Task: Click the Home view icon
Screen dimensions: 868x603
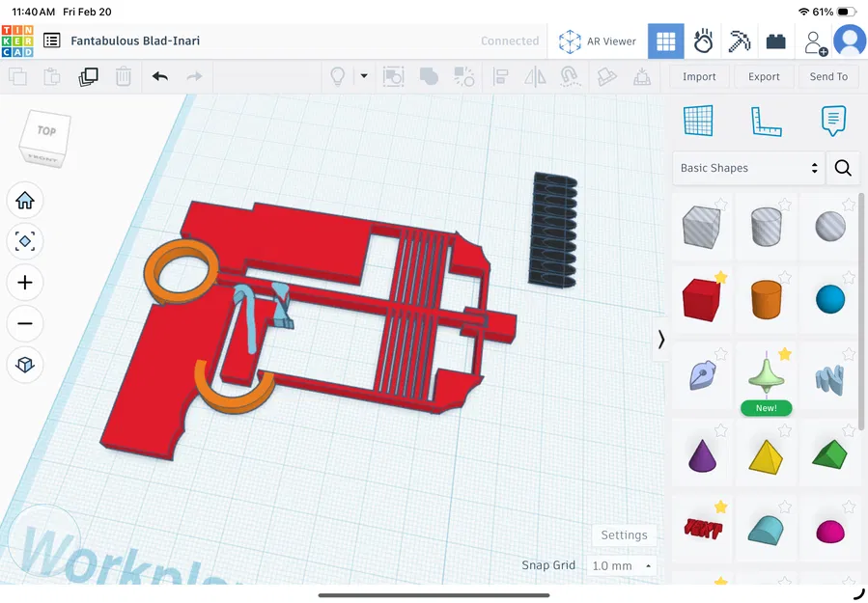Action: [x=25, y=200]
